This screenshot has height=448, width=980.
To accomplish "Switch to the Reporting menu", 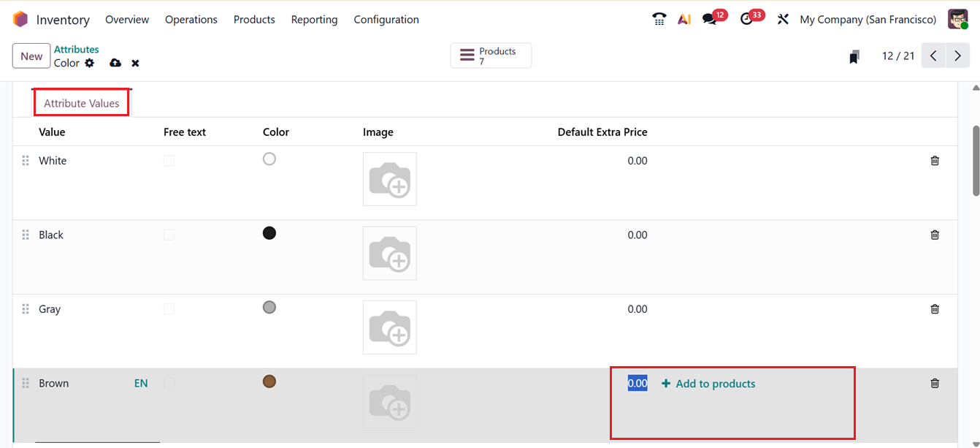I will tap(314, 19).
